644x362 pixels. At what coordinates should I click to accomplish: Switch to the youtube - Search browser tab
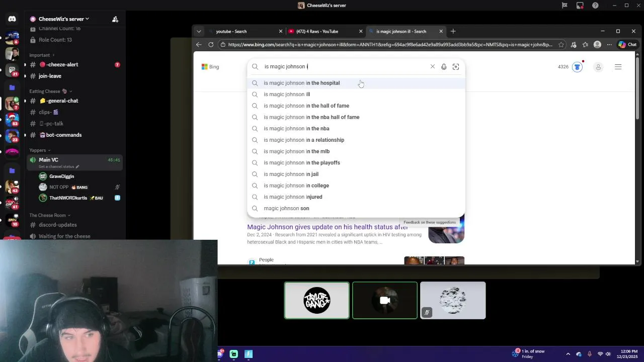click(246, 31)
